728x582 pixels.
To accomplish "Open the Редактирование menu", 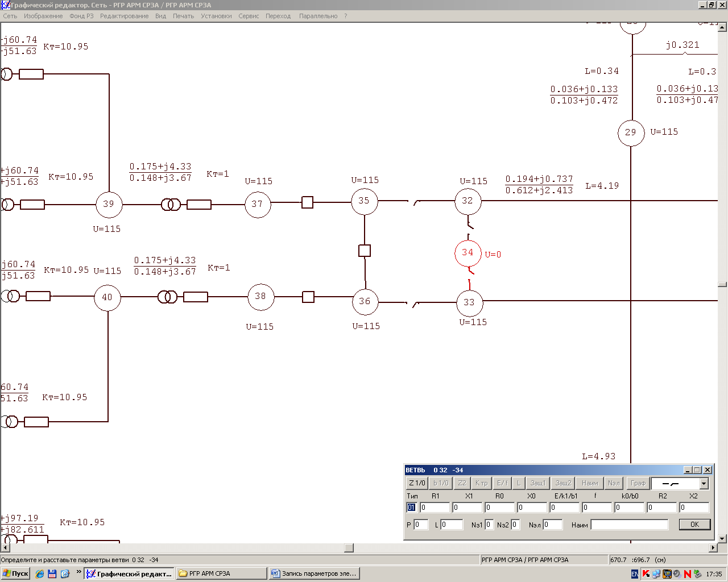I will pyautogui.click(x=124, y=16).
